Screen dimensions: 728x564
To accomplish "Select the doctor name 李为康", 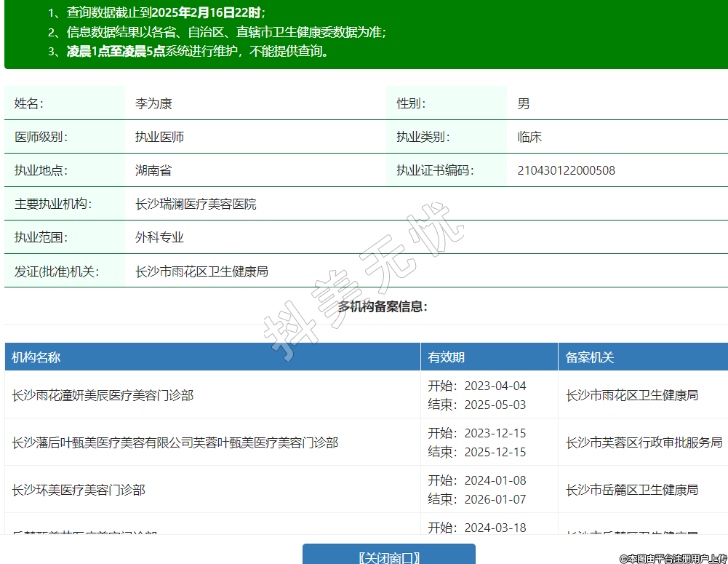I will tap(153, 103).
